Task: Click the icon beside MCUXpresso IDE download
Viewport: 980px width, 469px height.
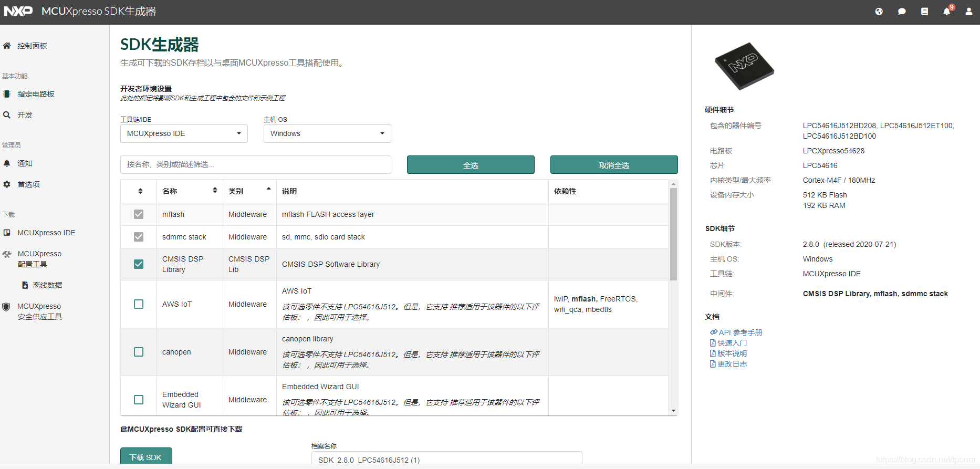Action: (7, 233)
